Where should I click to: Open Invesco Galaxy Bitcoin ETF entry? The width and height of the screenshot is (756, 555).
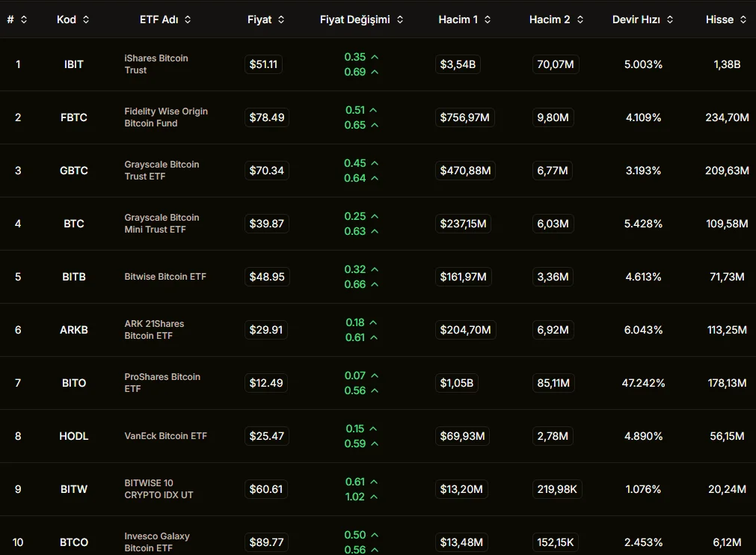coord(157,542)
